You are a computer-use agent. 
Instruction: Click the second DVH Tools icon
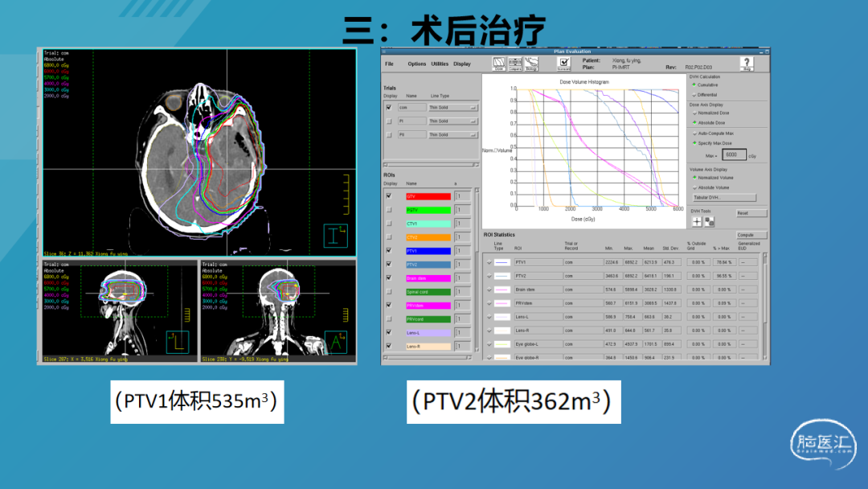pos(710,221)
